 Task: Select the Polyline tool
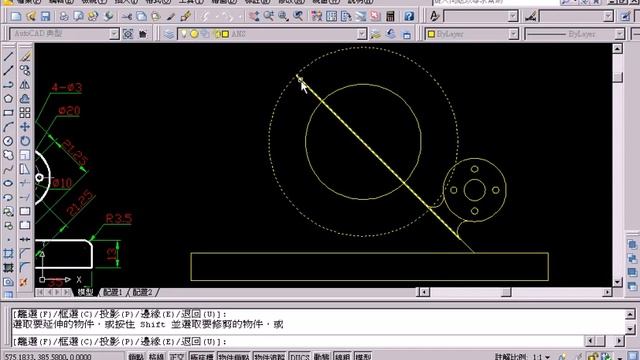click(8, 84)
